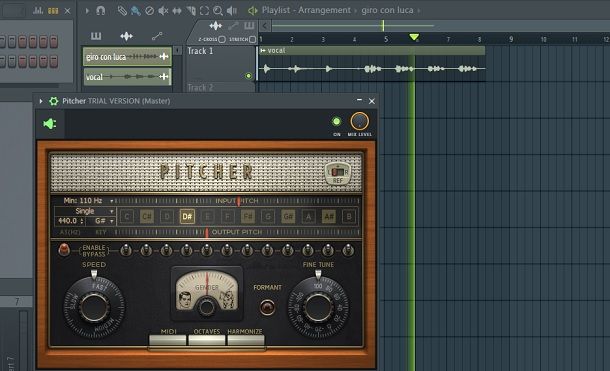Image resolution: width=610 pixels, height=371 pixels.
Task: Select the 'giro con luca' audio clip
Action: coord(127,57)
